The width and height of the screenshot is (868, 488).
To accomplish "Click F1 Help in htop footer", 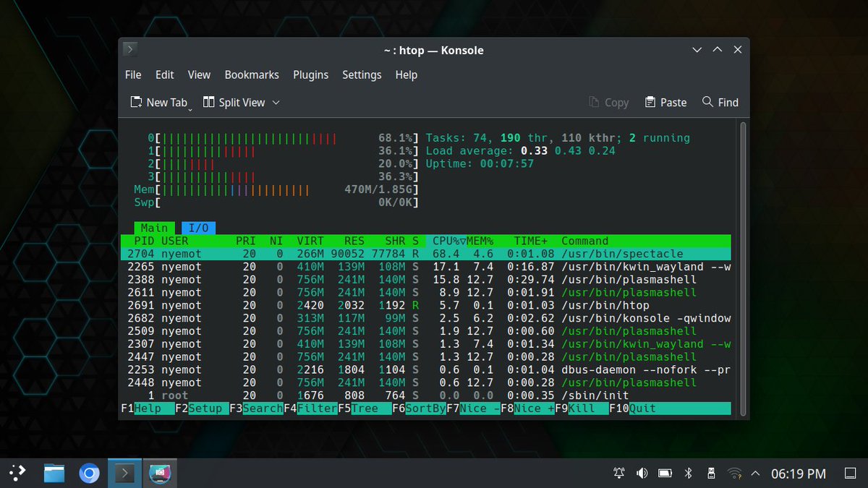I will [x=148, y=408].
